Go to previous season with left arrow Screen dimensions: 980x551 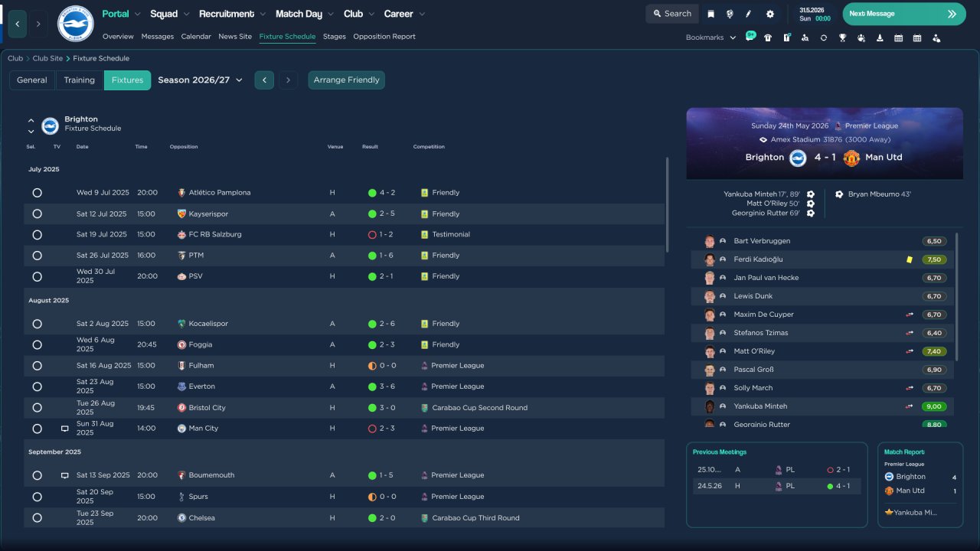point(264,80)
